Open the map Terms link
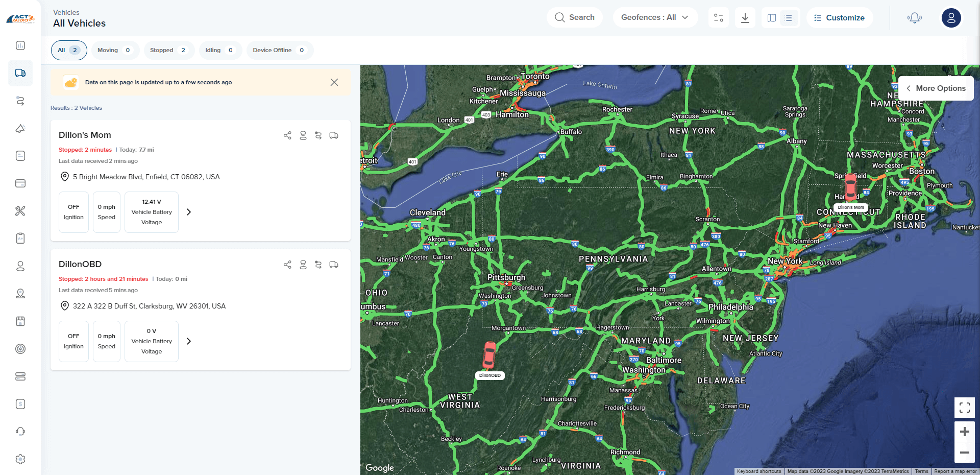 pos(921,471)
